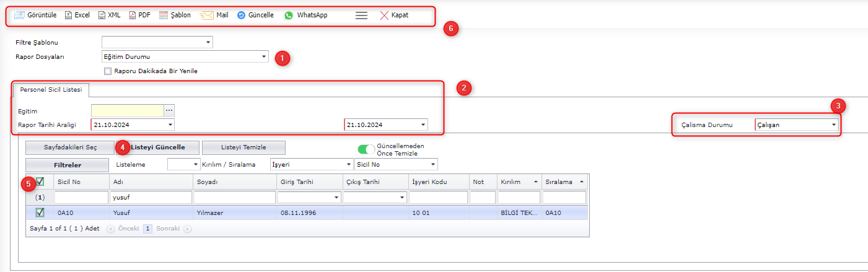
Task: Click the Sicil No filter box
Action: [81, 197]
